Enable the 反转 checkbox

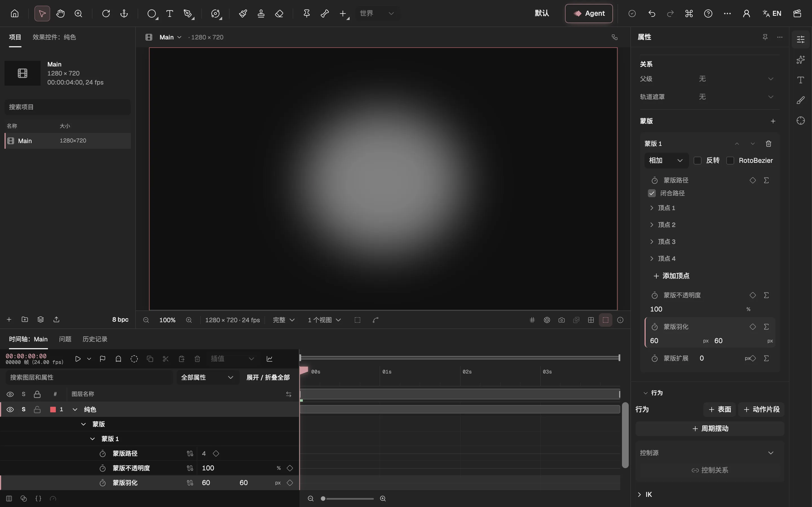[x=698, y=161]
